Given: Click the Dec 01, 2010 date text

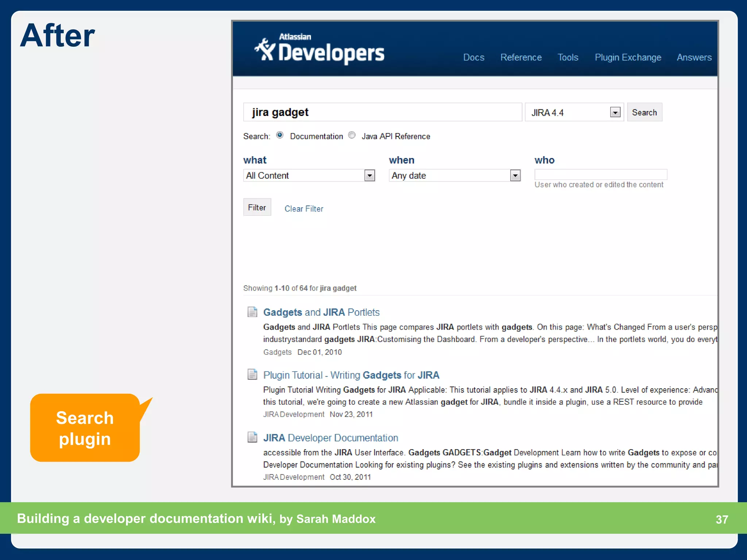Looking at the screenshot, I should pyautogui.click(x=320, y=352).
